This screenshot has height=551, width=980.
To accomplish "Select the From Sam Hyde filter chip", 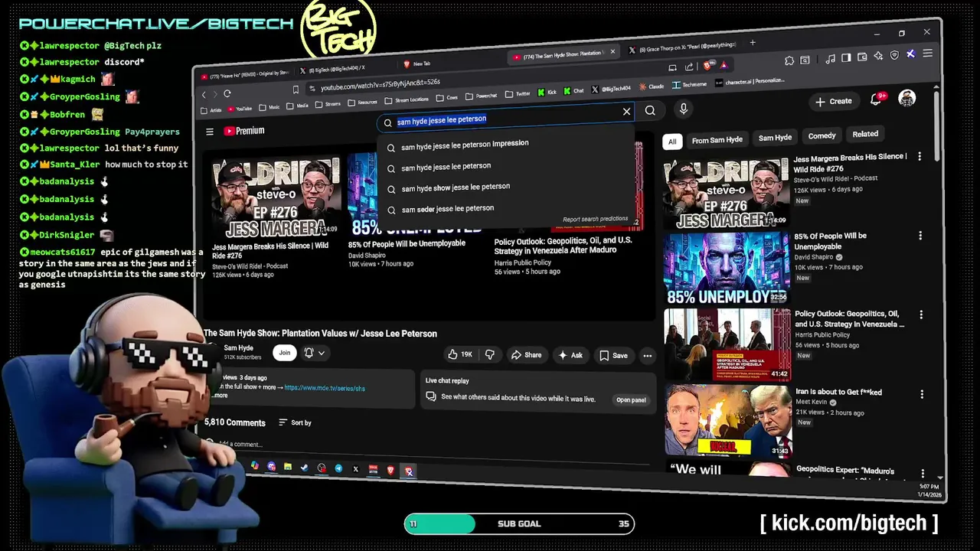I will pos(717,140).
